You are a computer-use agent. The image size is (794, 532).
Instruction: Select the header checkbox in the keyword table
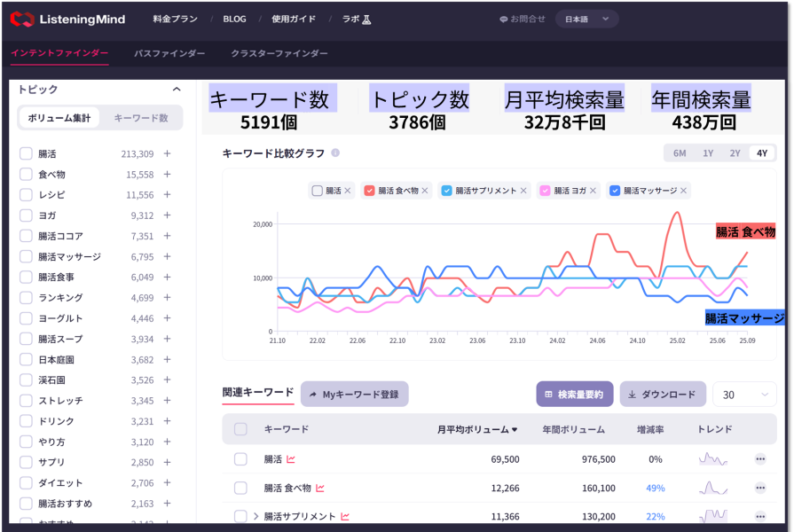point(240,428)
